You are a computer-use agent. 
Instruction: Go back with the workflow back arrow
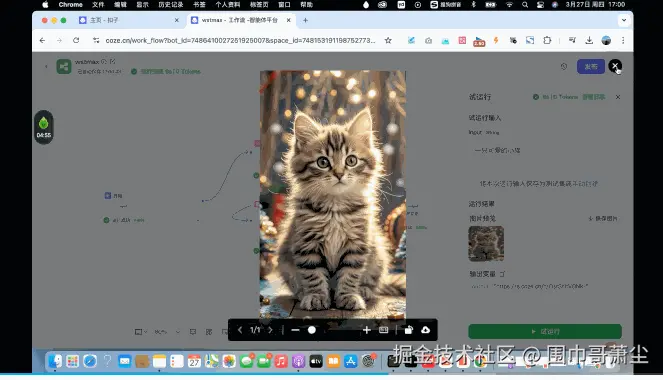pos(46,66)
